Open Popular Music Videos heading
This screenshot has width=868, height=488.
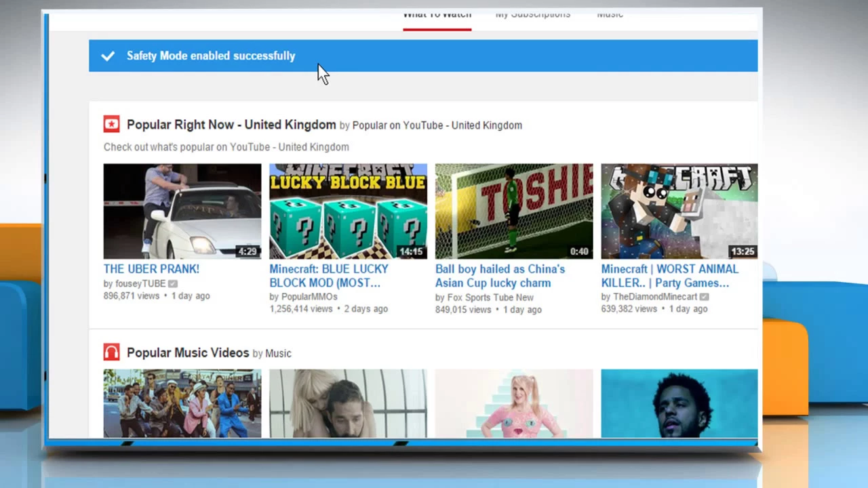(x=188, y=352)
